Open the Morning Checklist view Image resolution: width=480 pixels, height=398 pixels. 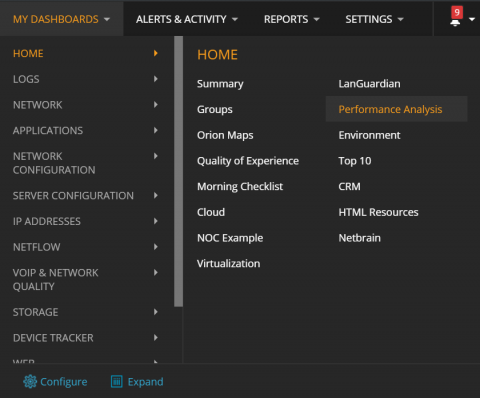240,186
